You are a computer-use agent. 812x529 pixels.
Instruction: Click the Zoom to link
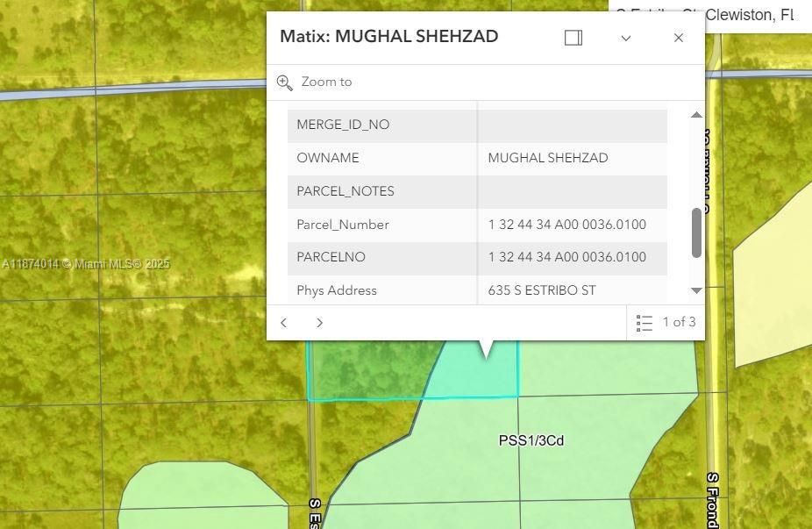[x=326, y=82]
